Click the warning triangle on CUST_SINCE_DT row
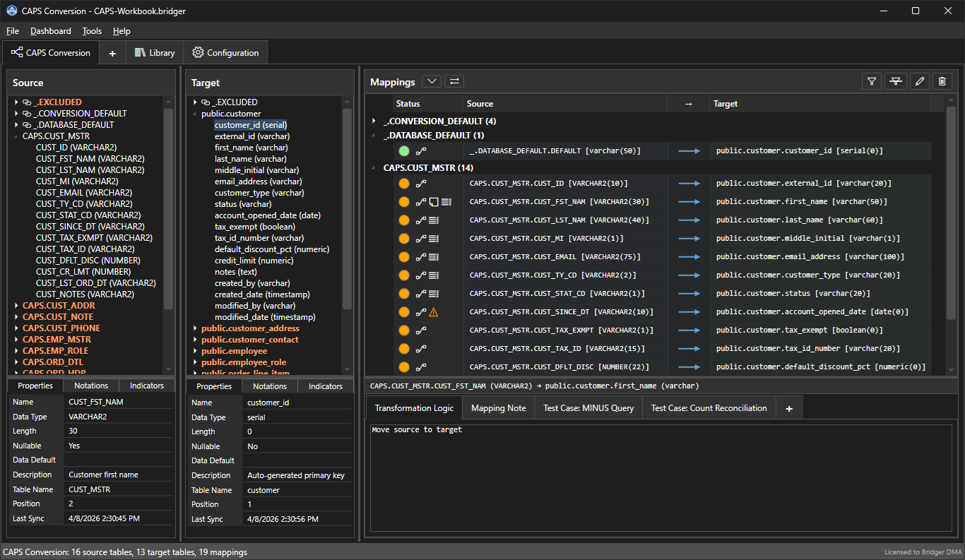This screenshot has height=560, width=965. click(434, 311)
